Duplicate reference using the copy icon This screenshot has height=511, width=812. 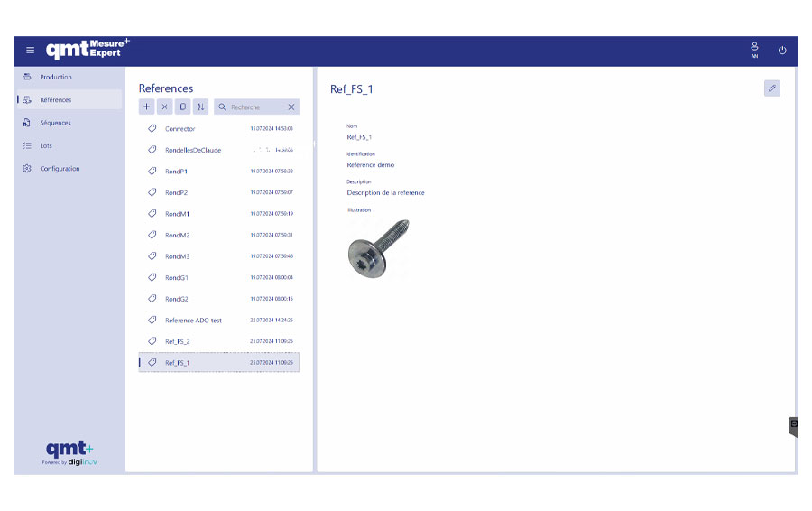click(x=182, y=107)
